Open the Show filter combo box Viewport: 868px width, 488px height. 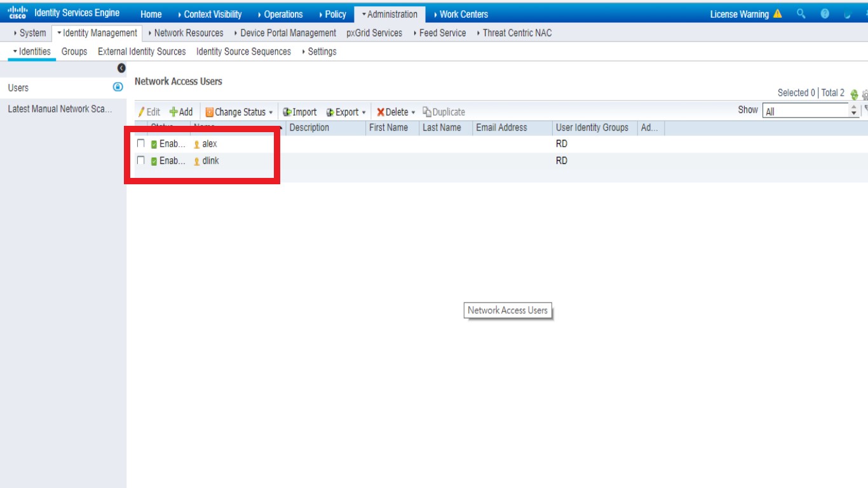click(810, 111)
